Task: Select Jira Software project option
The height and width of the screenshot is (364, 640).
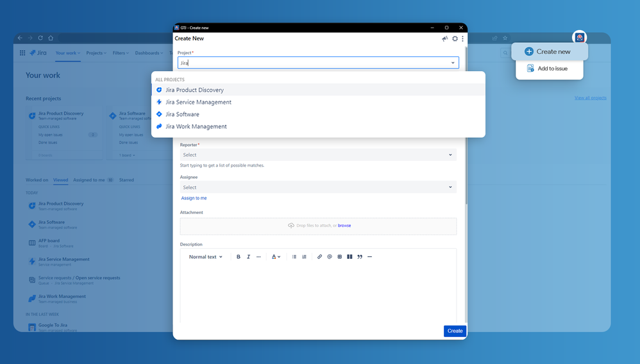Action: (x=318, y=114)
